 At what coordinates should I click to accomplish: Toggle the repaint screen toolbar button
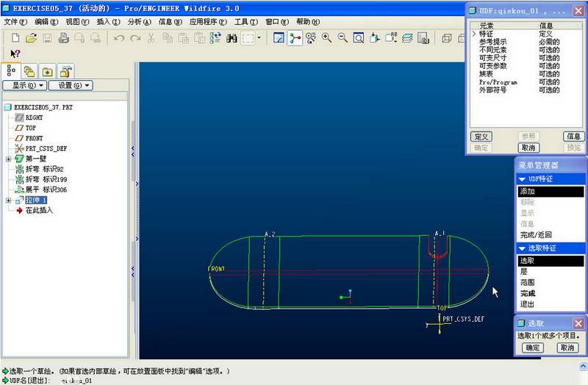[x=279, y=37]
